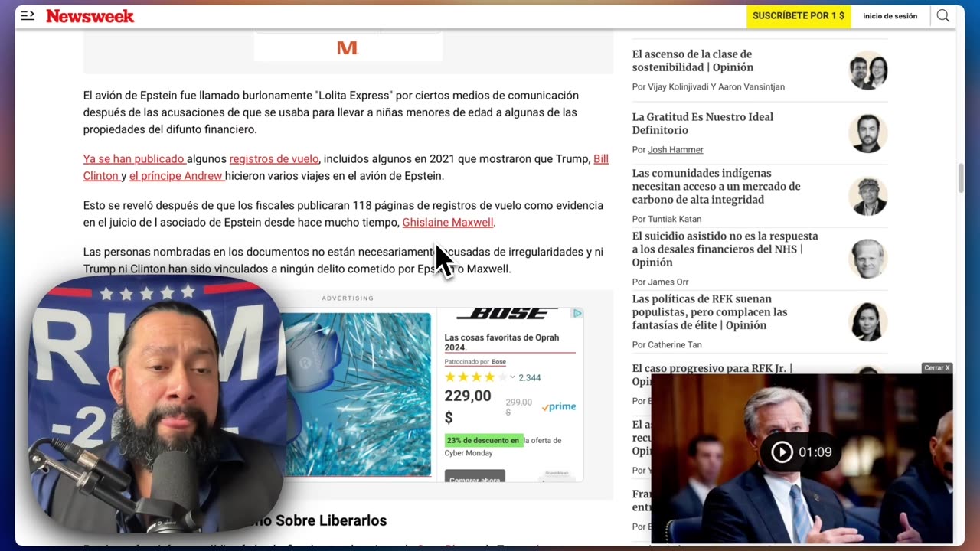Click the 'Sobre Liberarlos' heading

[331, 520]
